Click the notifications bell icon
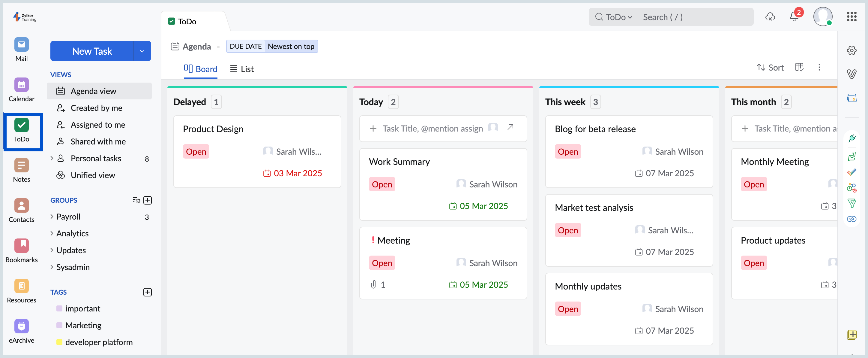This screenshot has height=358, width=868. (794, 17)
